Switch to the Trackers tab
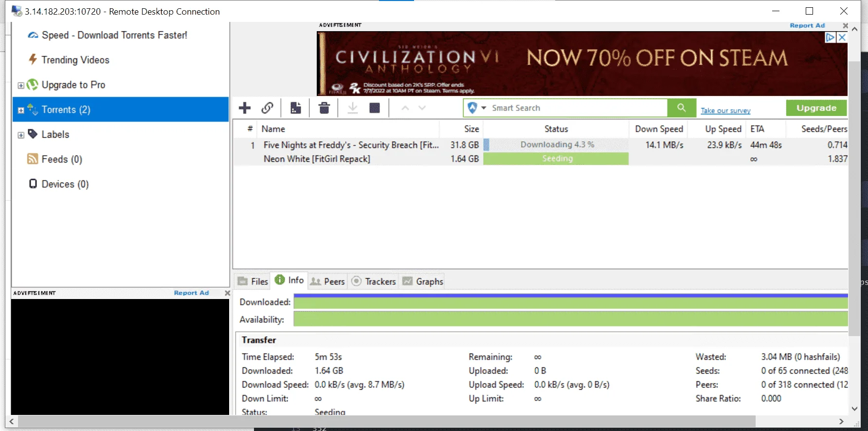The width and height of the screenshot is (868, 431). (374, 281)
